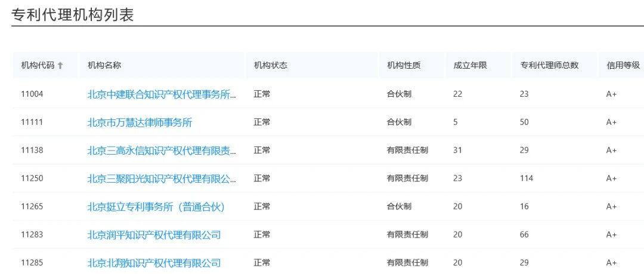Click 合伙制 in row 11004
644x274 pixels.
[x=399, y=94]
